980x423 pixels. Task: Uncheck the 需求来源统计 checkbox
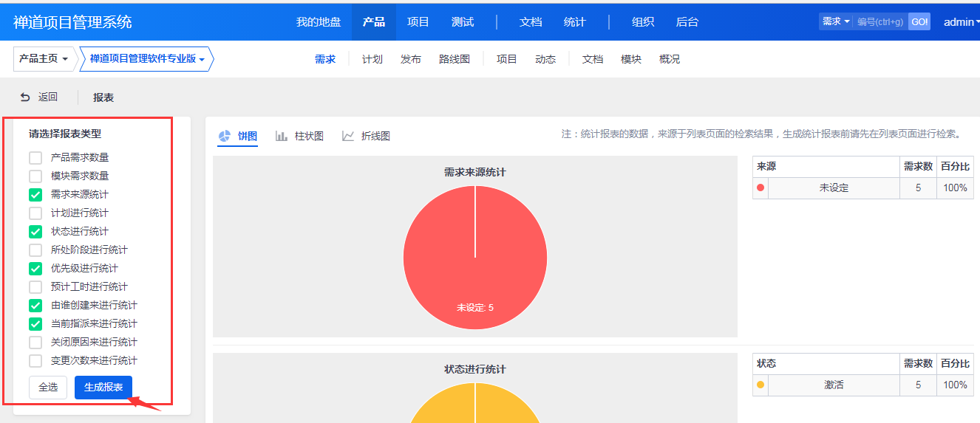pos(35,194)
